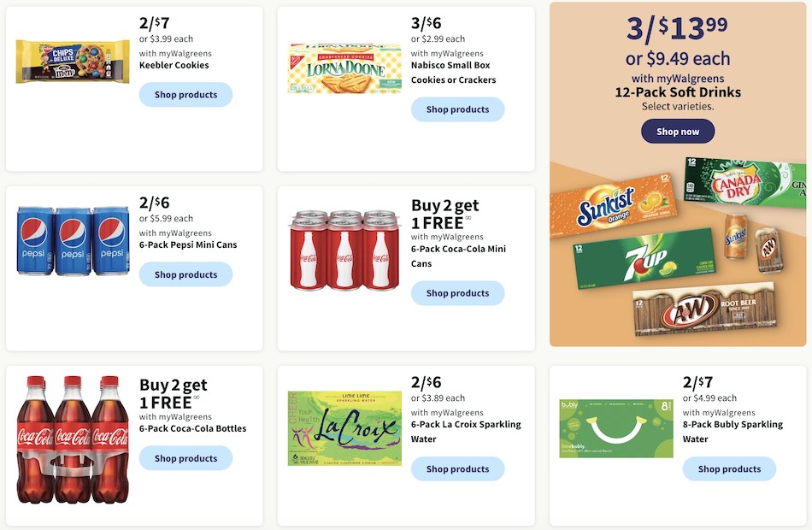Select the Keebler Chips Deluxe package image
This screenshot has width=812, height=530.
(x=72, y=60)
